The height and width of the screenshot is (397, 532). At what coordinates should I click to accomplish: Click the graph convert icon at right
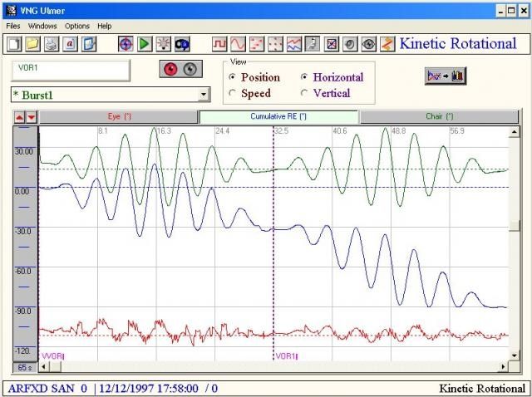[446, 76]
